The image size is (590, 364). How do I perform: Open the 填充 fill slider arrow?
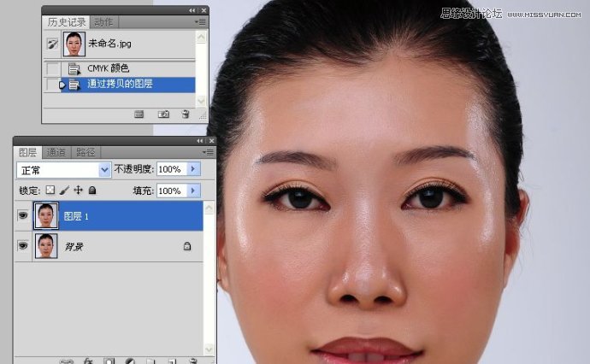point(193,191)
